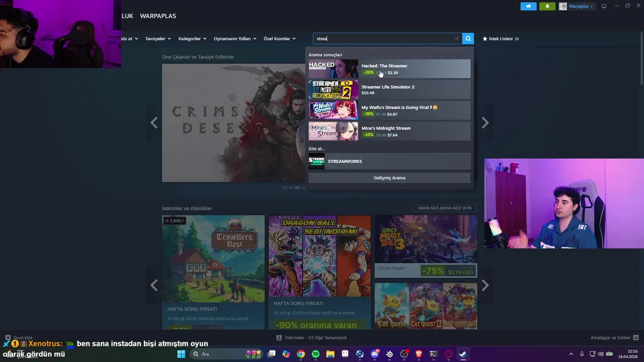644x362 pixels.
Task: Open the Crimson Desert featured banner
Action: [233, 123]
